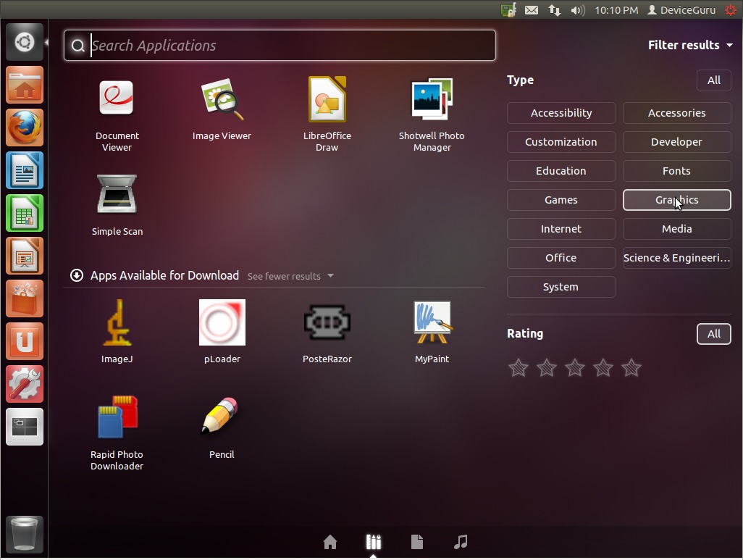Toggle the Fonts type filter
The image size is (743, 560).
676,171
